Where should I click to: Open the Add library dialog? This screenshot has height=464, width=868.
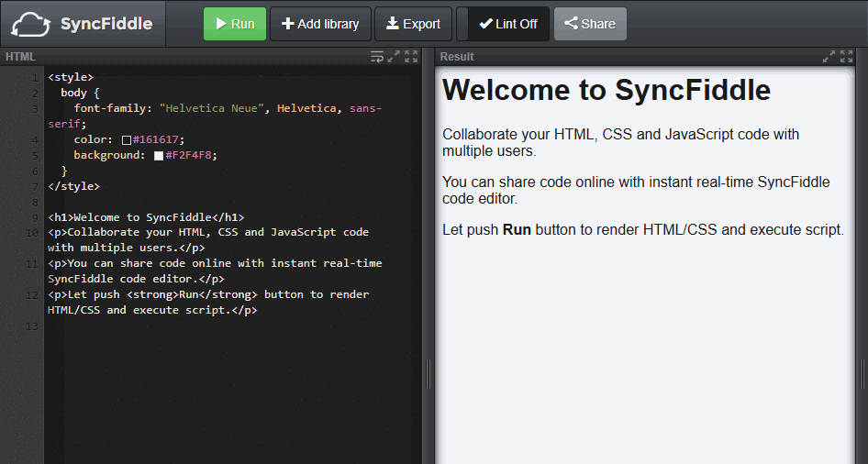coord(320,24)
